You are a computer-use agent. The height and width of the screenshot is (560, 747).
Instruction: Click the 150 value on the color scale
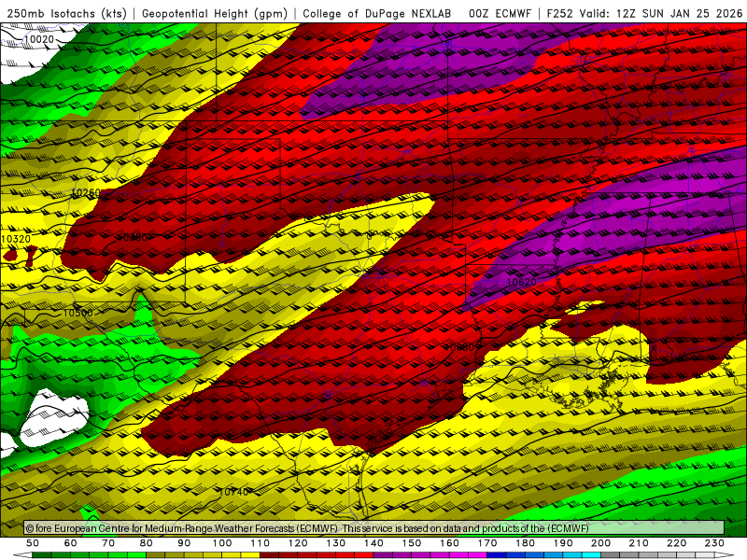pyautogui.click(x=412, y=543)
